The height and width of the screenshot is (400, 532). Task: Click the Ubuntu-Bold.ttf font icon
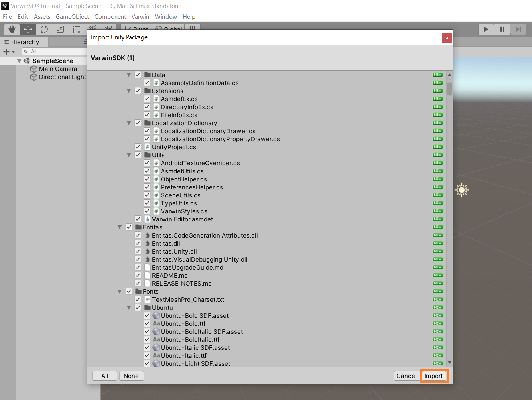156,323
